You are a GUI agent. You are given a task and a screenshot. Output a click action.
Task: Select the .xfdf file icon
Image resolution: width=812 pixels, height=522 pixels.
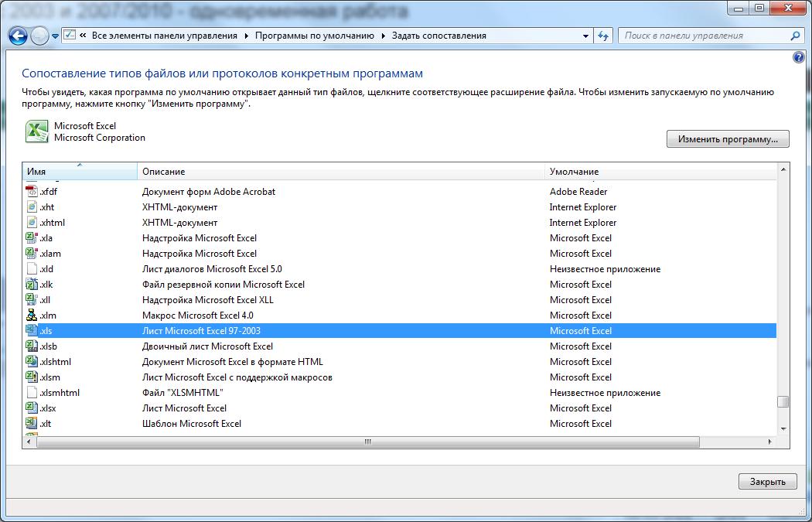[32, 192]
